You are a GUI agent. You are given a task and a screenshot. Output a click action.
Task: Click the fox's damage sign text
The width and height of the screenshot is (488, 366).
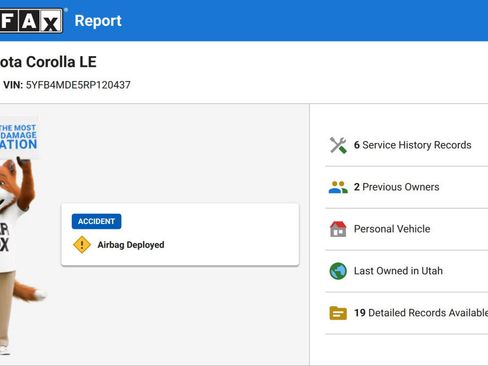(x=18, y=137)
